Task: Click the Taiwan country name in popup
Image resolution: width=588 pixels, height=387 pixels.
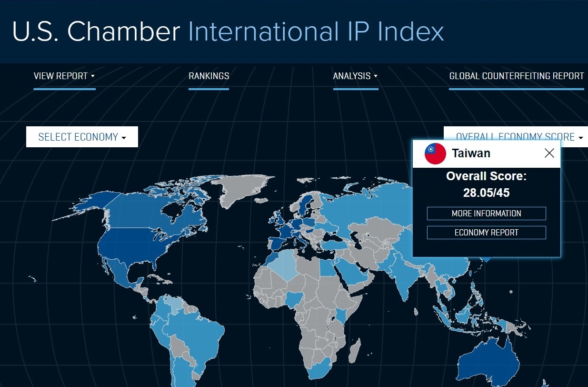Action: pyautogui.click(x=471, y=153)
